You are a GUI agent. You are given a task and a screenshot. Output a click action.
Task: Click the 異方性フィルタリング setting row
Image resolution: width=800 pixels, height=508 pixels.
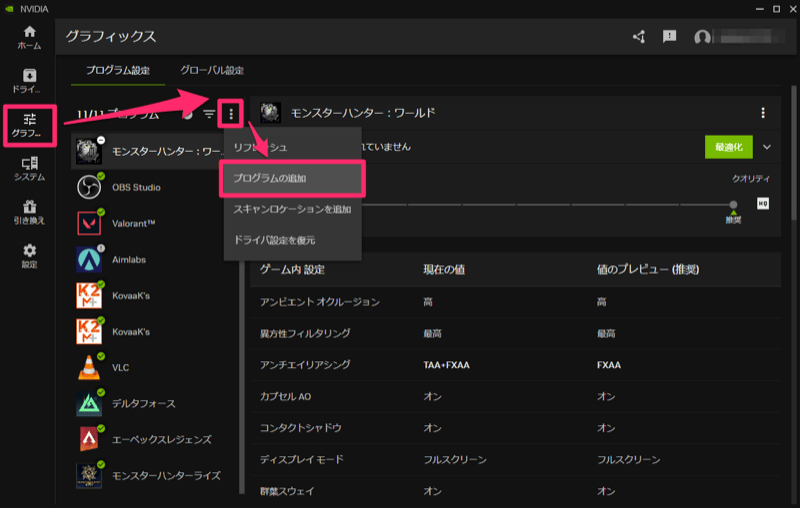click(515, 334)
